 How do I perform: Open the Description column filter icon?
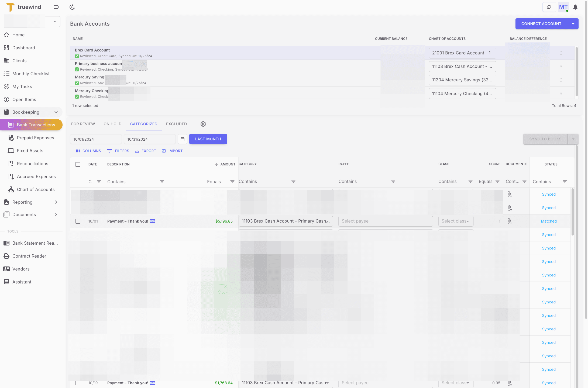162,182
